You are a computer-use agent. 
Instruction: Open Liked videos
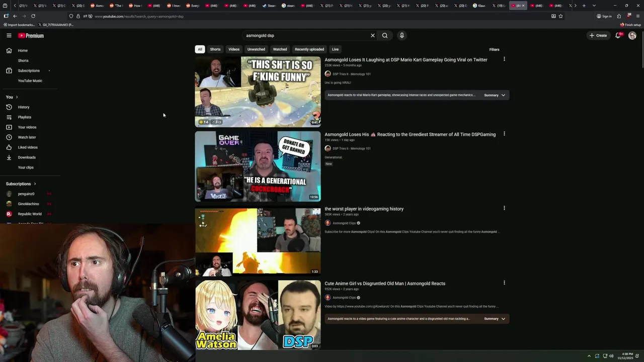(28, 147)
